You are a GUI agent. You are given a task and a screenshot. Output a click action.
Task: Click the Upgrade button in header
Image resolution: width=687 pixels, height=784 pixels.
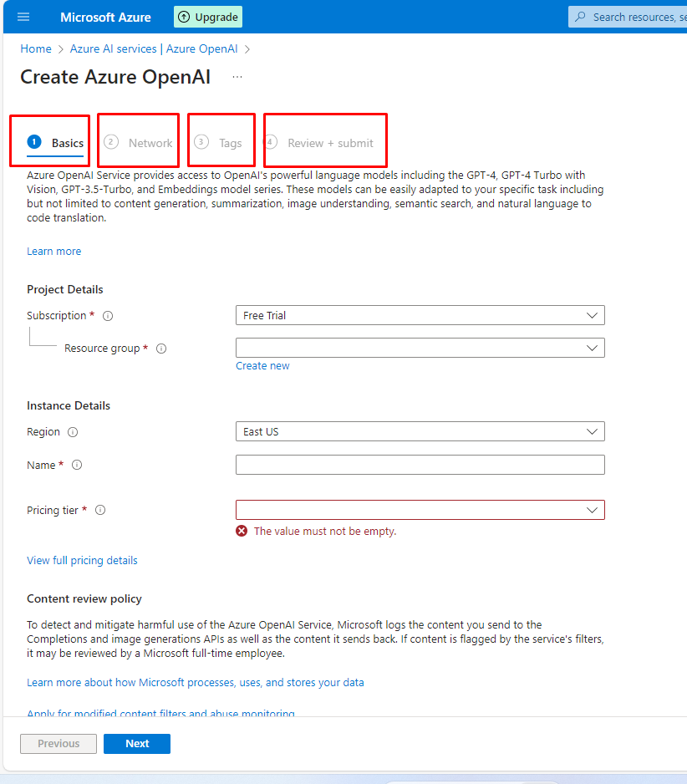click(x=208, y=17)
